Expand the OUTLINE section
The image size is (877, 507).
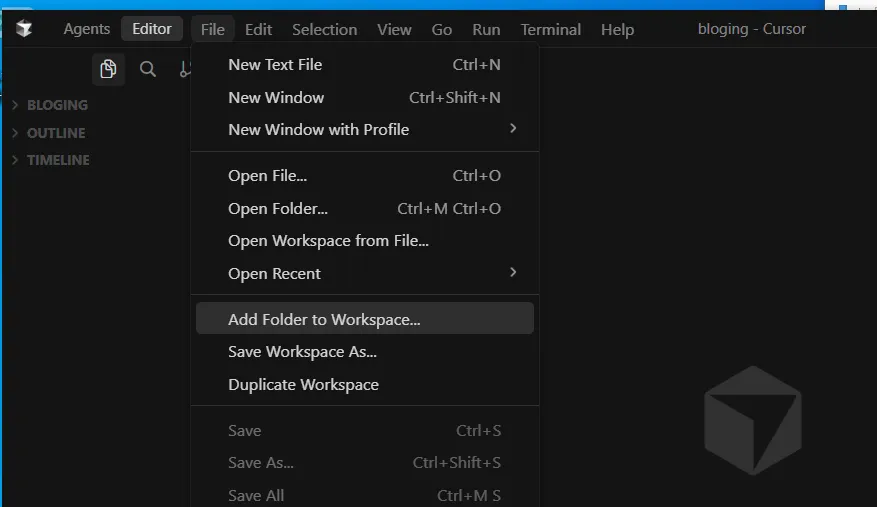[55, 133]
